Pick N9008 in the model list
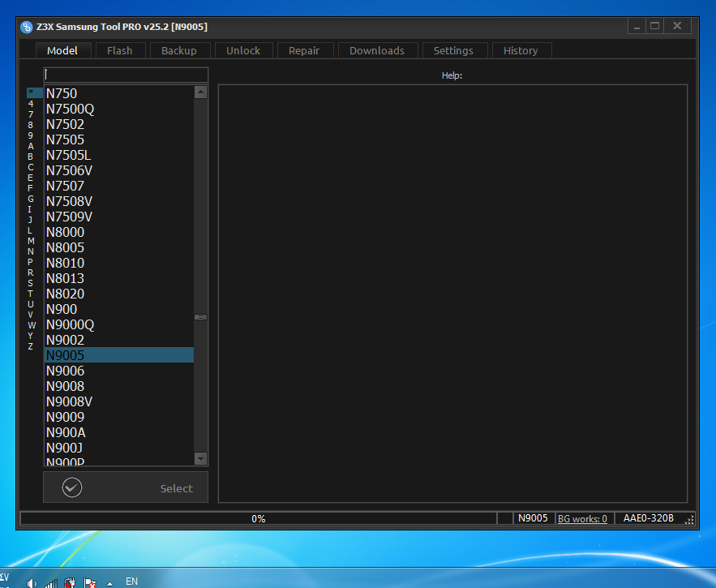Screen dimensions: 716x588 point(119,387)
